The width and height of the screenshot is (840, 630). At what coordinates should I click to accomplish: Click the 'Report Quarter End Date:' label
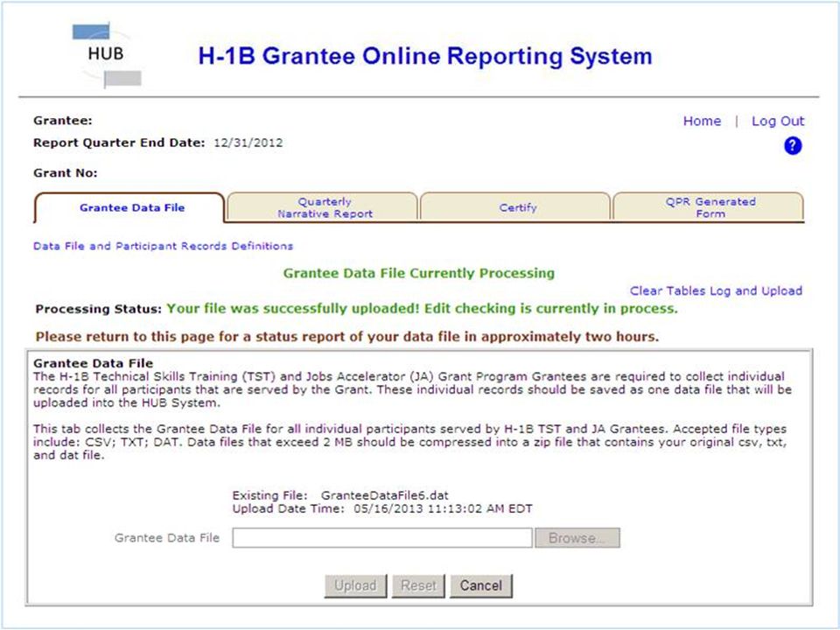coord(119,143)
